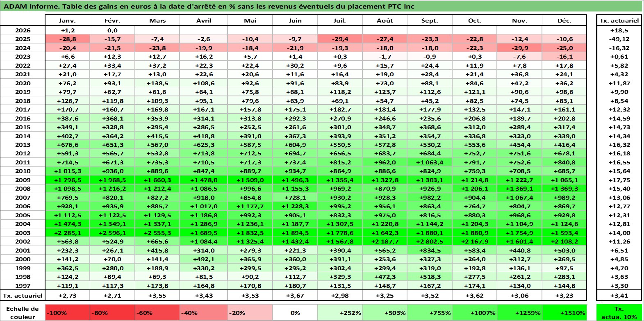Click the Déc. column header

[564, 20]
